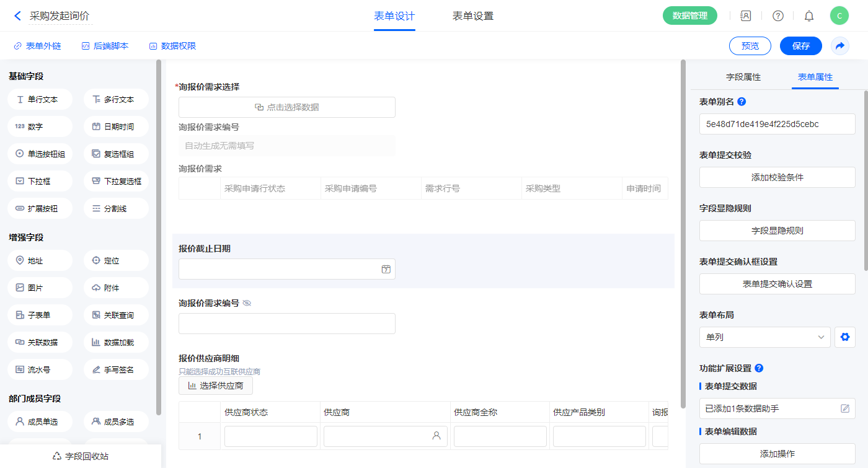
Task: Open the layout settings gear icon
Action: click(x=844, y=337)
